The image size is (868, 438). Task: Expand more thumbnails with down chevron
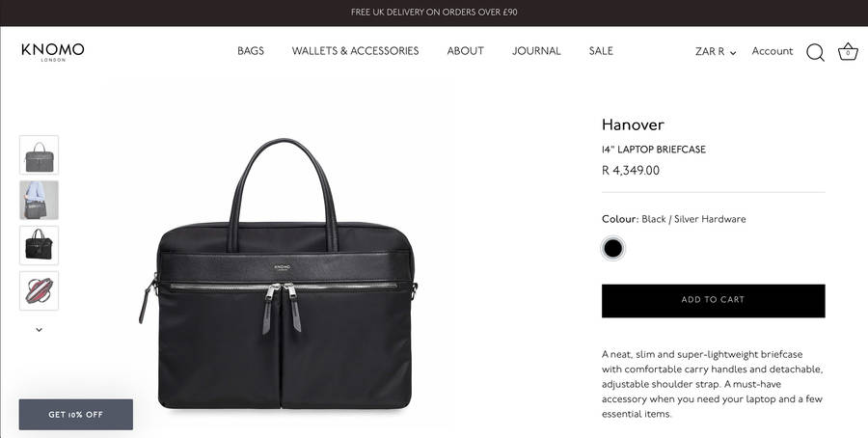pyautogui.click(x=39, y=330)
